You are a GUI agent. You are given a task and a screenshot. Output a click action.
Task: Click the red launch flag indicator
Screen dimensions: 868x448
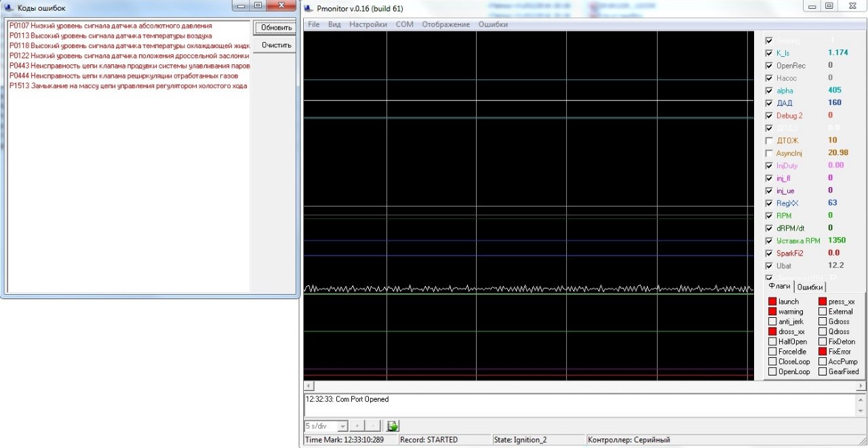pyautogui.click(x=772, y=302)
